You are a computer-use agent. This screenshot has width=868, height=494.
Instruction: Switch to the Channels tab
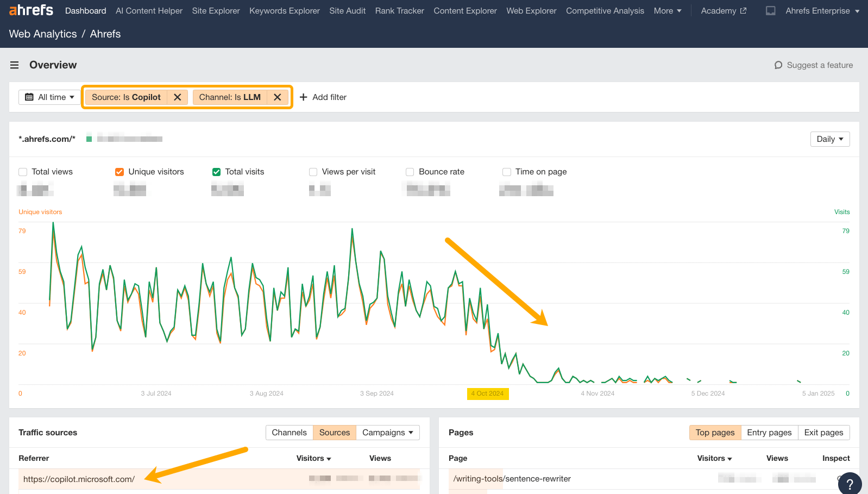(x=289, y=433)
